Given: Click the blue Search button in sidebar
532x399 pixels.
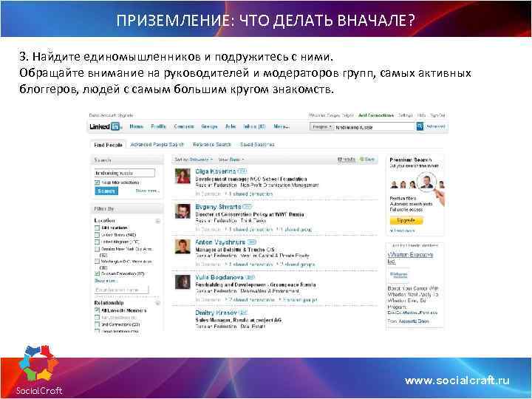Looking at the screenshot, I should (106, 191).
